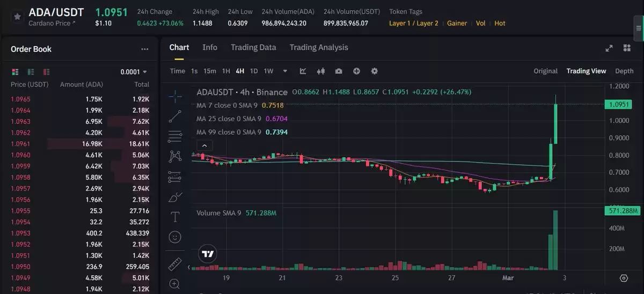This screenshot has height=294, width=644.
Task: Open the pattern drawing tool
Action: point(175,156)
